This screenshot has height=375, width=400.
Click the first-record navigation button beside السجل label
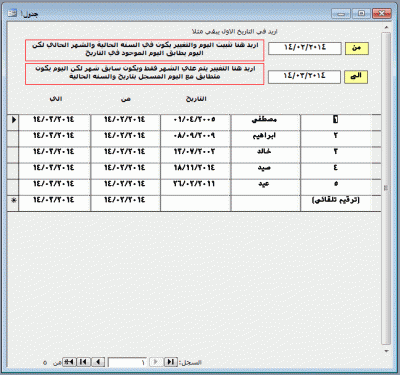click(x=171, y=362)
